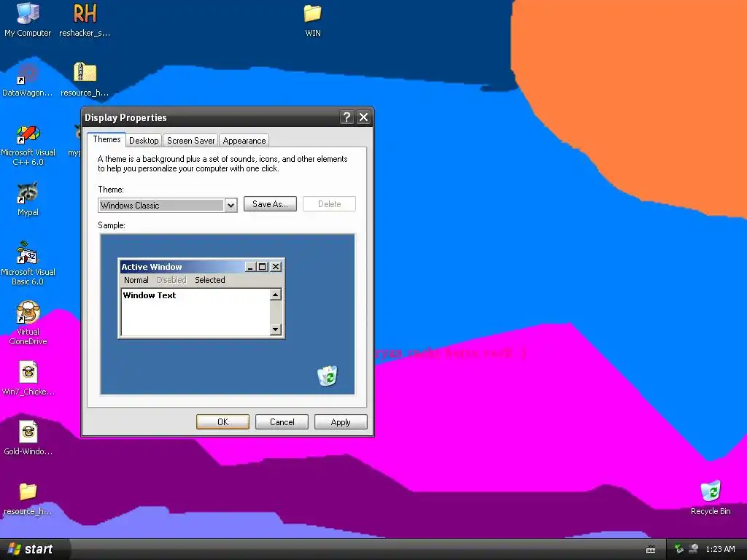Click the Display Properties title bar
The height and width of the screenshot is (560, 747).
[211, 117]
